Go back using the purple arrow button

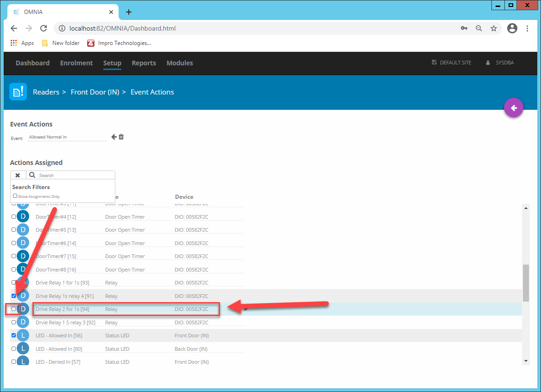click(513, 108)
